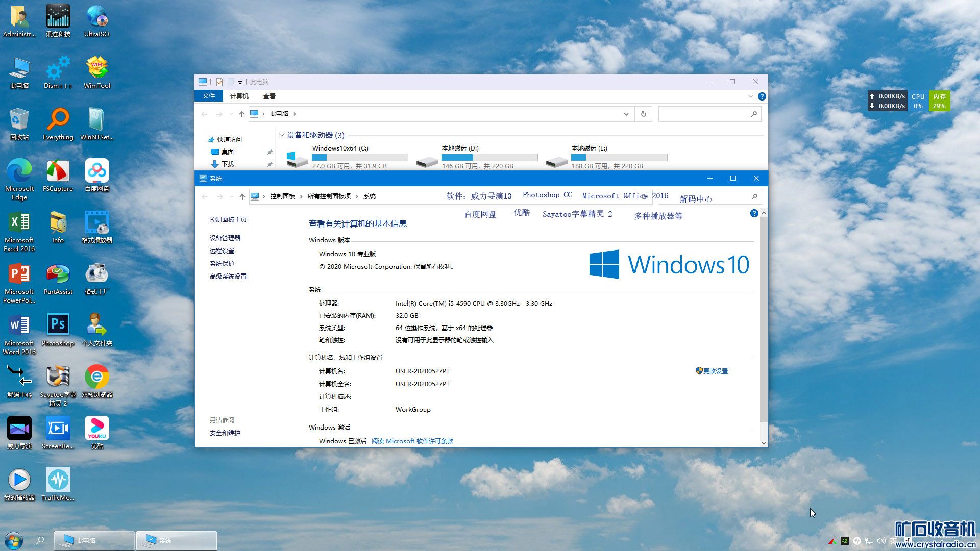The width and height of the screenshot is (980, 551).
Task: Select the Windows10x64 (C:) drive usage bar
Action: pos(360,158)
